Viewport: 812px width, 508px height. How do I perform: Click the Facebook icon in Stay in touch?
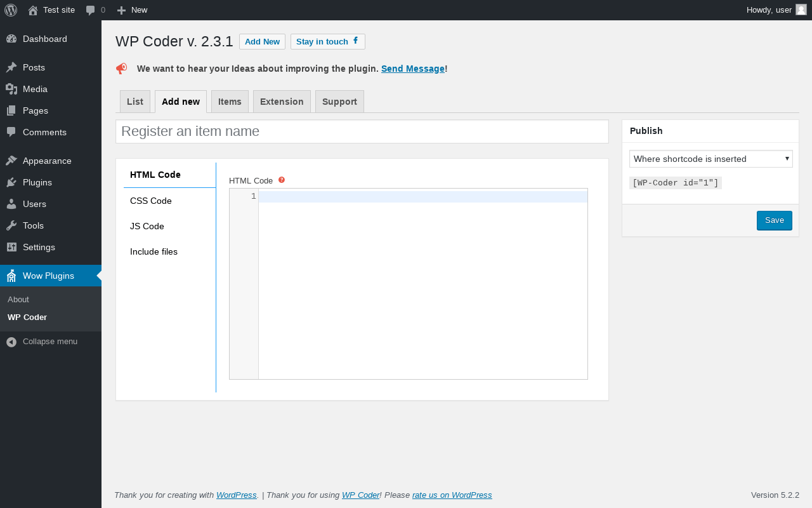click(355, 41)
